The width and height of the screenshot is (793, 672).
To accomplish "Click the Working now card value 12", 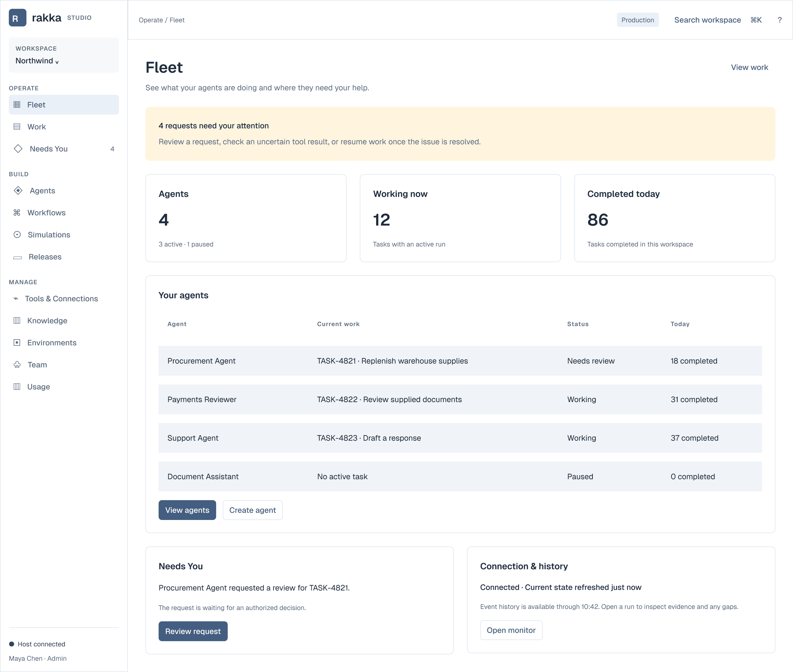I will (382, 220).
